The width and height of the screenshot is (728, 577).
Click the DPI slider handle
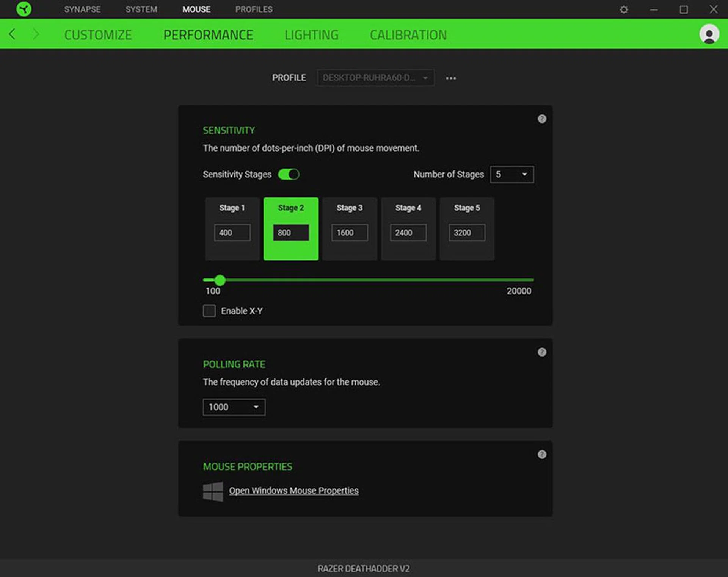(220, 280)
